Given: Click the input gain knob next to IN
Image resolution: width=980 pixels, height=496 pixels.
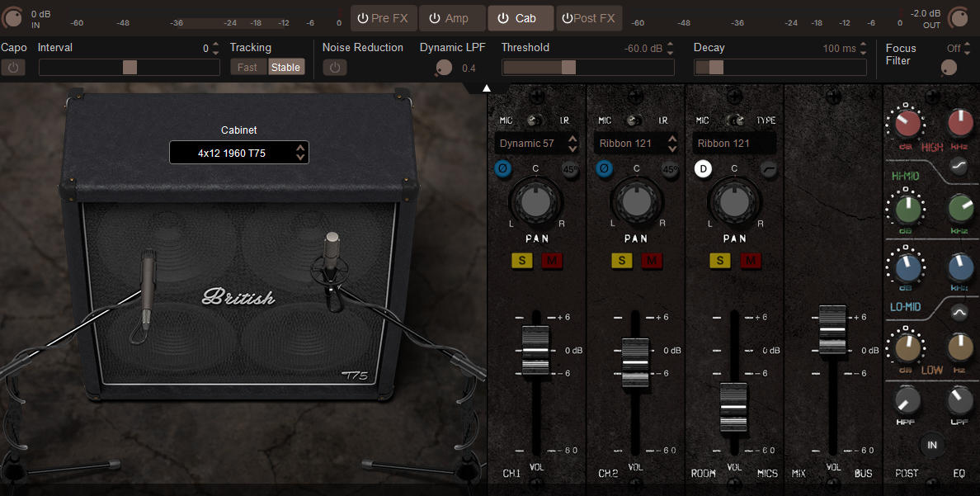Looking at the screenshot, I should [12, 17].
